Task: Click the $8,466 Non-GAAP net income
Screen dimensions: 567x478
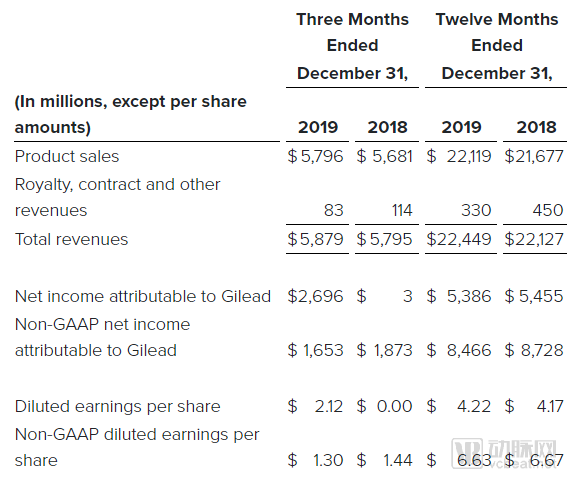Action: [x=459, y=350]
